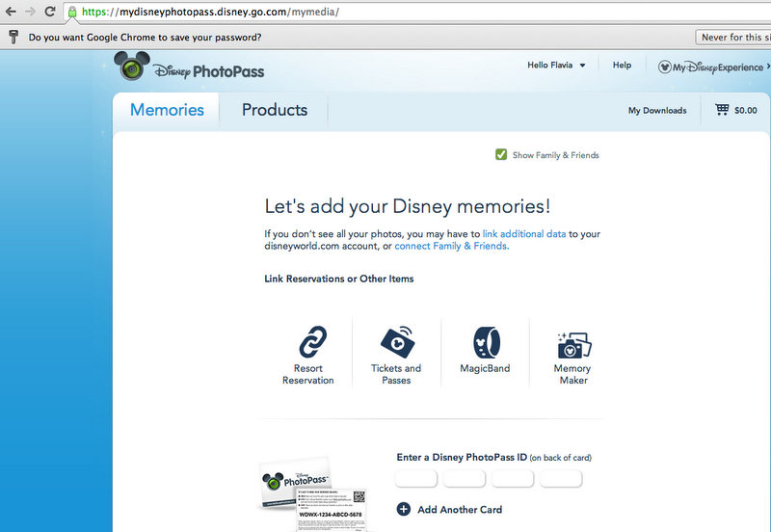Expand the Hello Flavia dropdown
Viewport: 771px width, 532px height.
pos(556,65)
